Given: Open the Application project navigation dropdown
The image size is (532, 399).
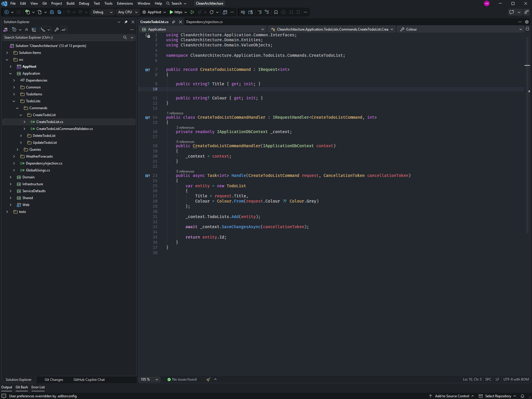Looking at the screenshot, I should 203,29.
